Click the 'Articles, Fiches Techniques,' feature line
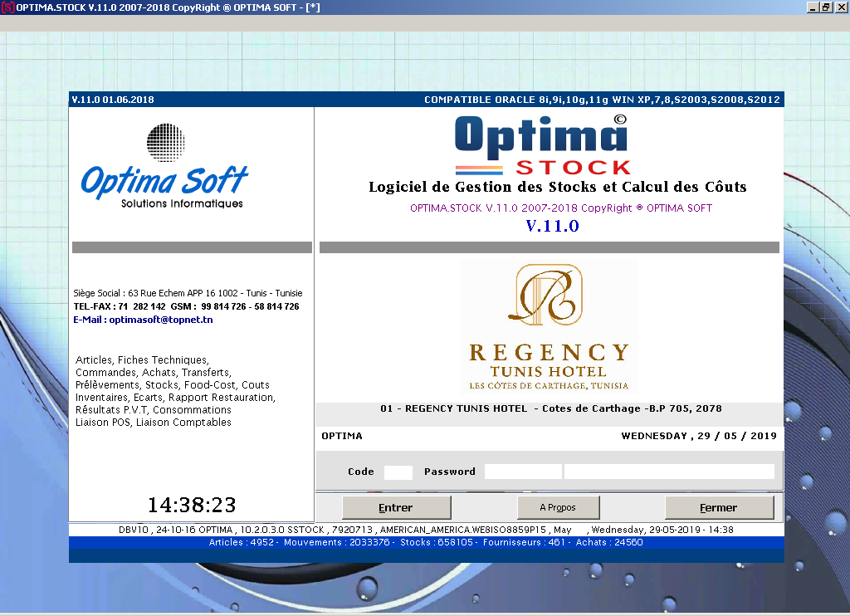Viewport: 850px width, 616px height. [x=142, y=360]
